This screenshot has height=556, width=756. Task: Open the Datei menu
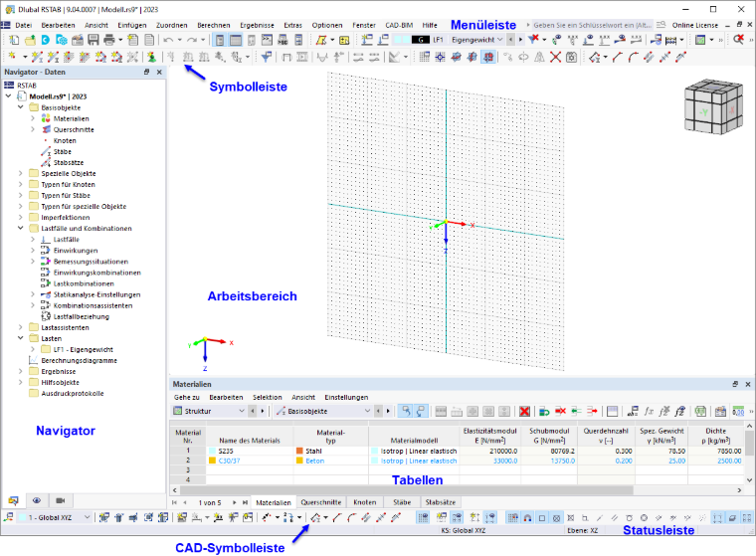coord(24,25)
